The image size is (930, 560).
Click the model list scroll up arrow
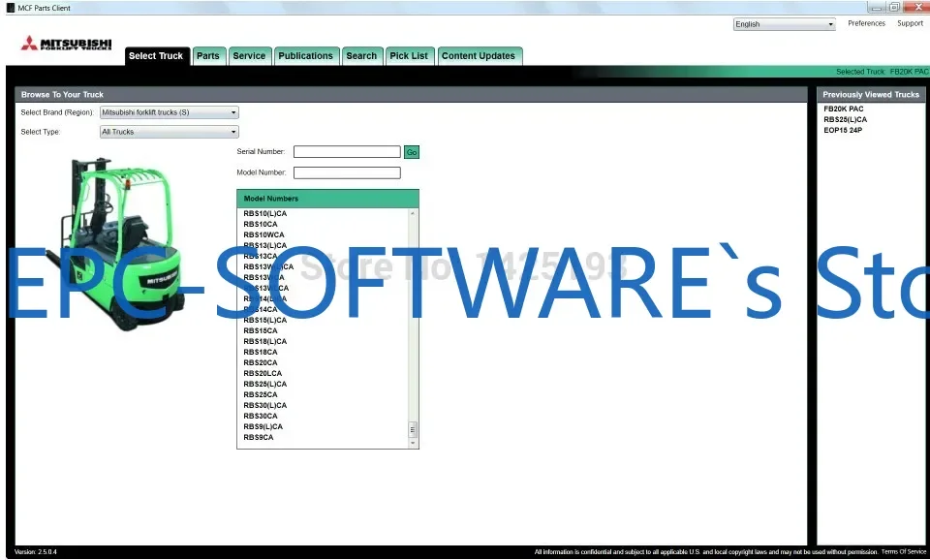pos(413,213)
